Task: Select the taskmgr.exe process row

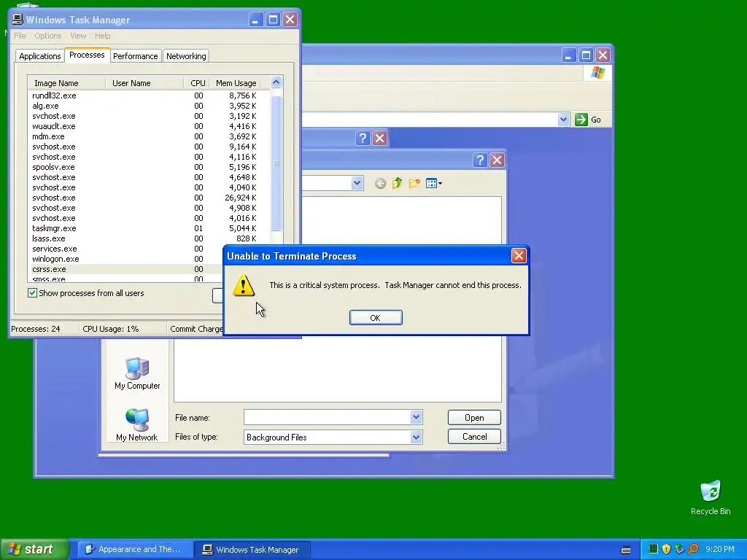Action: 149,228
